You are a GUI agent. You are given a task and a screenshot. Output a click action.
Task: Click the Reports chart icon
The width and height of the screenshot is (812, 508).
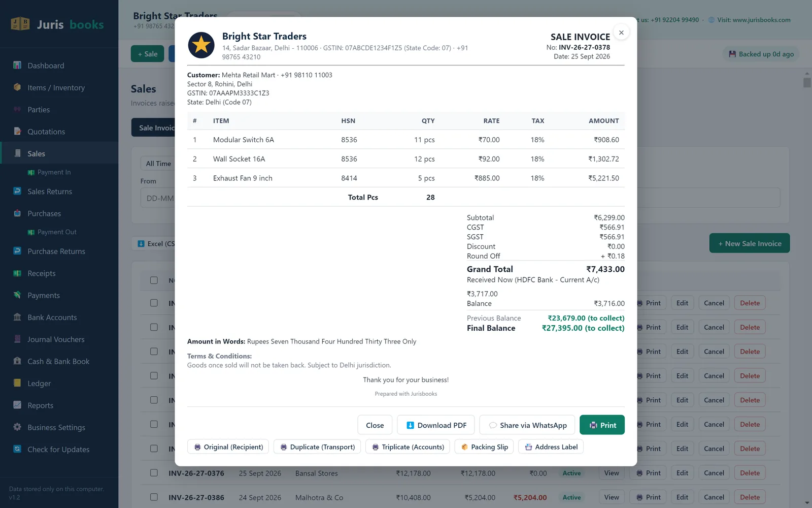(x=17, y=405)
